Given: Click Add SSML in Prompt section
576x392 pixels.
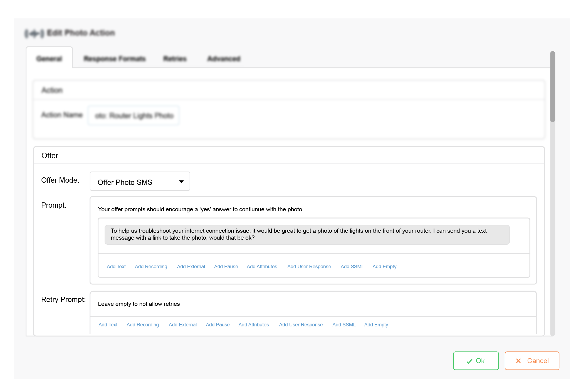Looking at the screenshot, I should click(x=352, y=266).
